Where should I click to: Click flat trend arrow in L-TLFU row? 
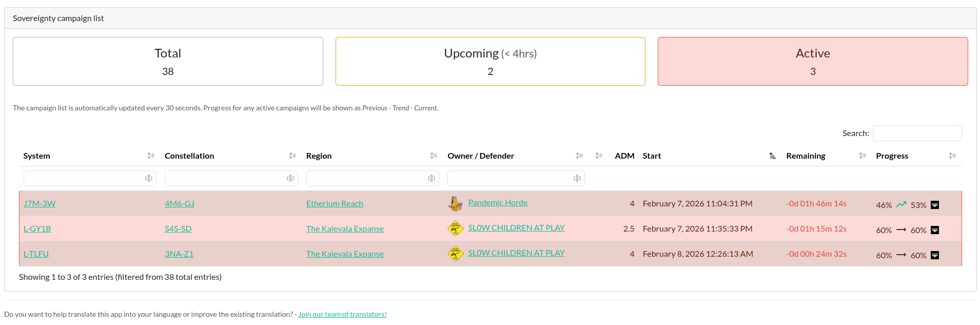pyautogui.click(x=901, y=255)
